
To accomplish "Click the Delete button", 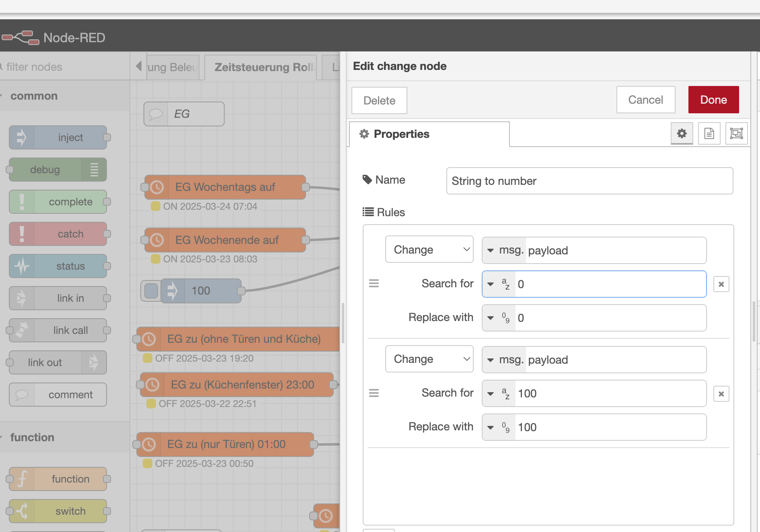I will (x=379, y=100).
